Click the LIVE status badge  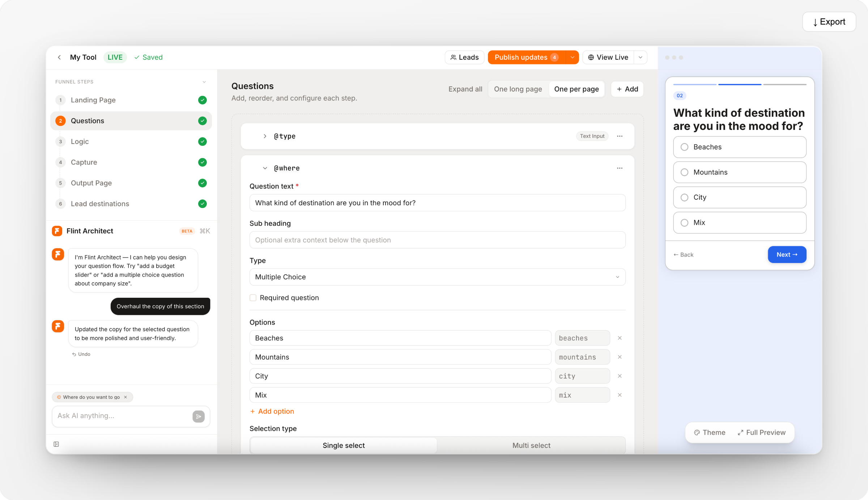click(x=115, y=57)
